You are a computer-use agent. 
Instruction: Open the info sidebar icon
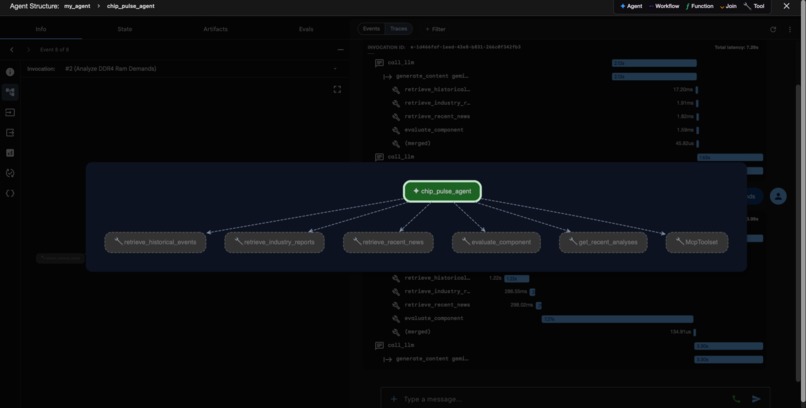10,72
